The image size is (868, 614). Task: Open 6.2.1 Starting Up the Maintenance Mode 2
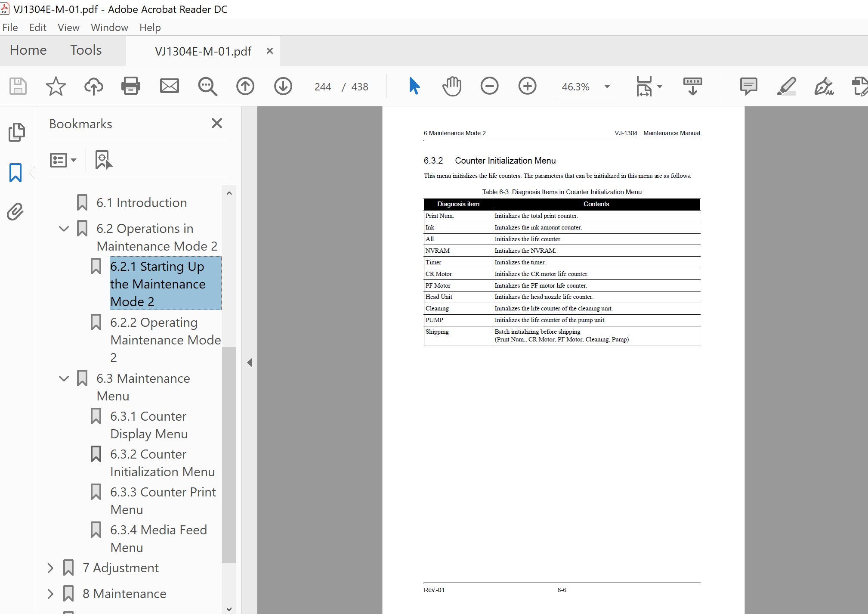pos(166,283)
